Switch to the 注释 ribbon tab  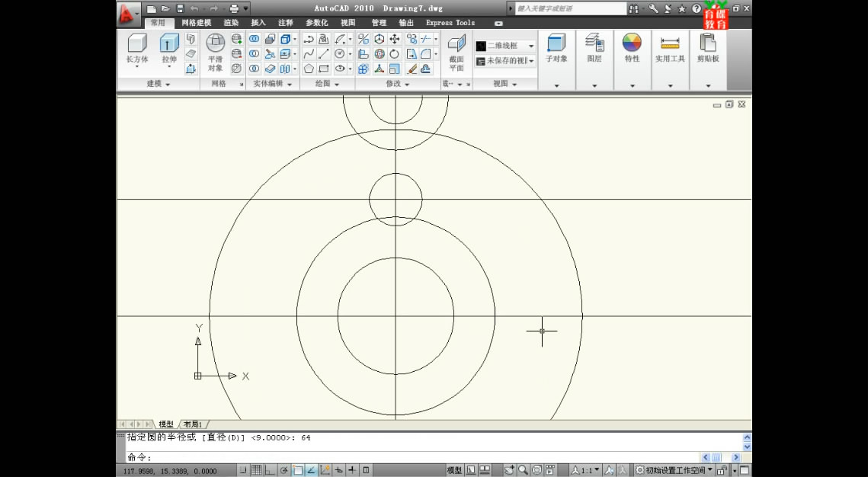point(286,23)
